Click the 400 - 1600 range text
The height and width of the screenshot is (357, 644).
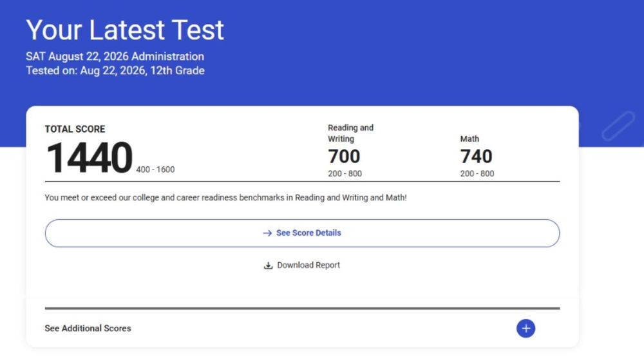tap(155, 169)
